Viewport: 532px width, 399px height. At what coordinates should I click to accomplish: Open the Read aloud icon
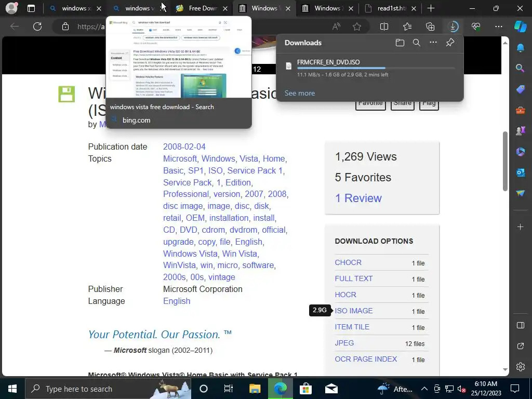[336, 26]
